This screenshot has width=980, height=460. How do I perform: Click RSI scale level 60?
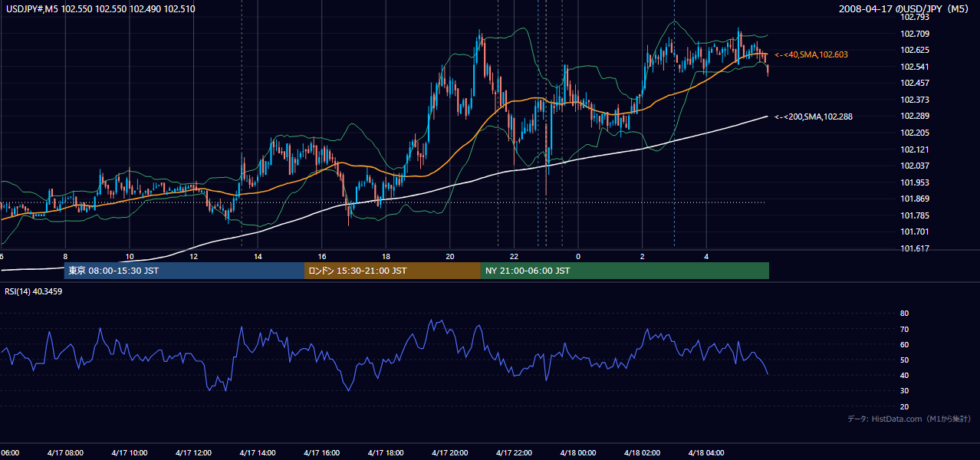point(904,344)
